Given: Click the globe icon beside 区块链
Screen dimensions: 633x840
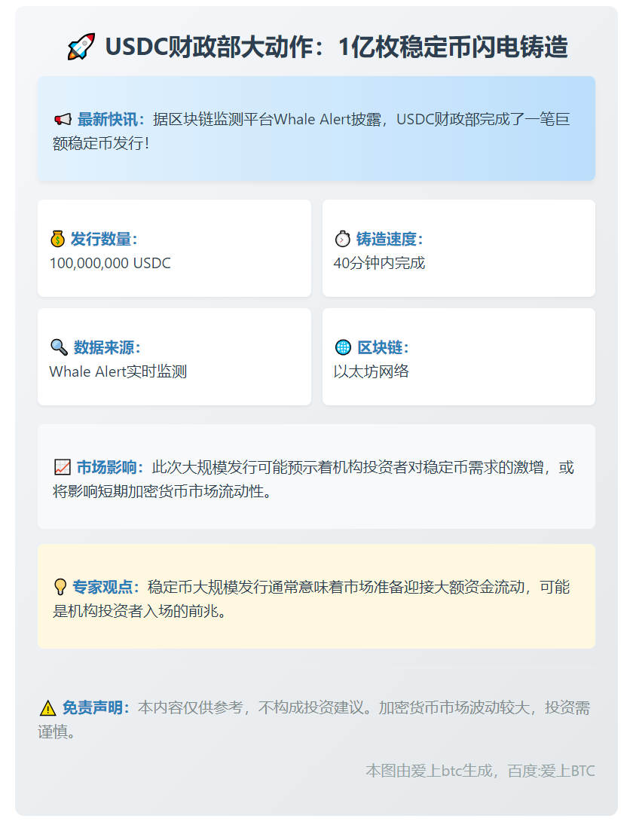Looking at the screenshot, I should coord(343,347).
